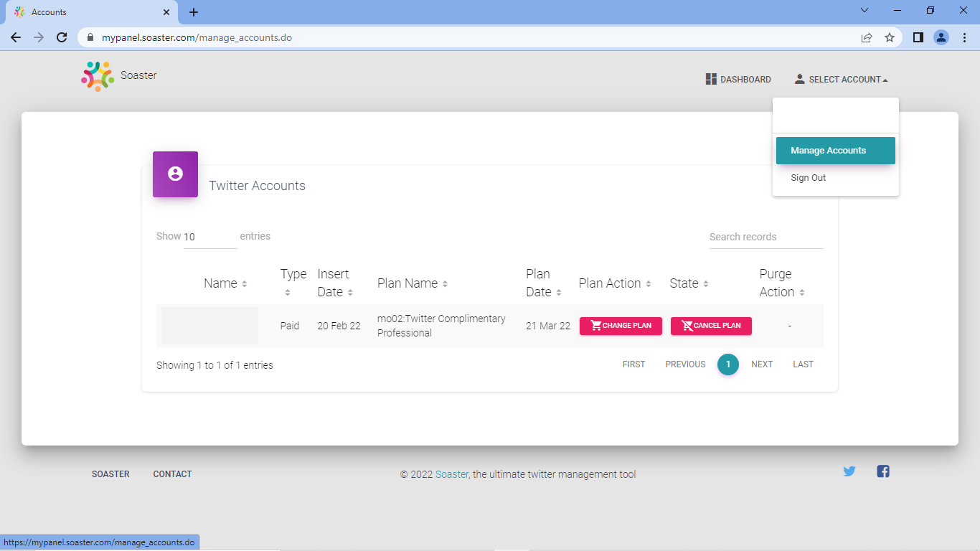The image size is (980, 551).
Task: Sort table by Plan Name column
Action: click(413, 283)
